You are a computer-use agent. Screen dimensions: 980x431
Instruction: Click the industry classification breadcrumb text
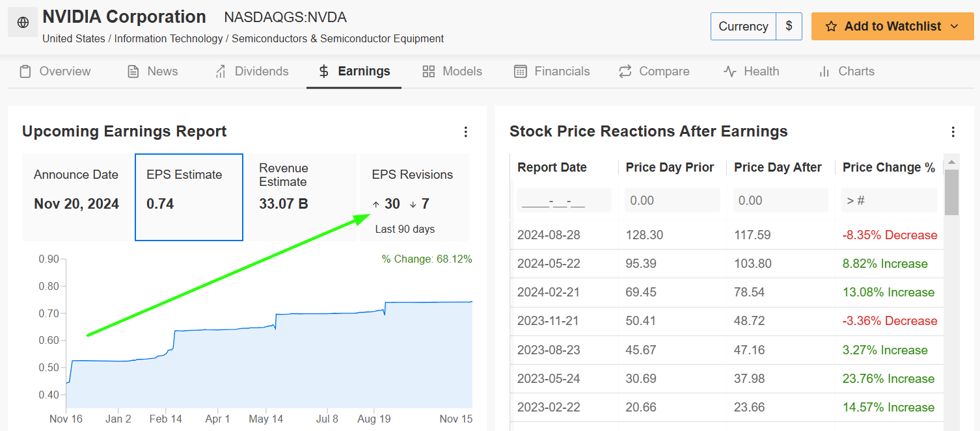[243, 39]
